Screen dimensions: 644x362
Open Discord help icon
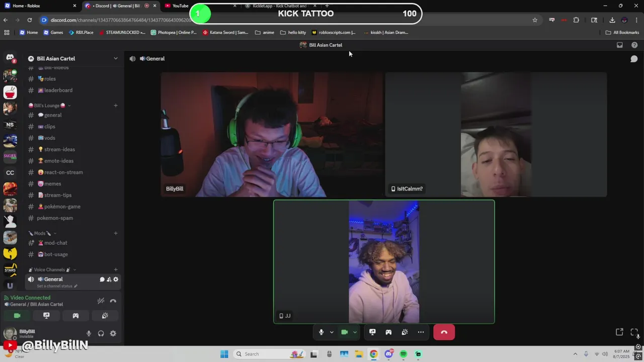point(634,45)
